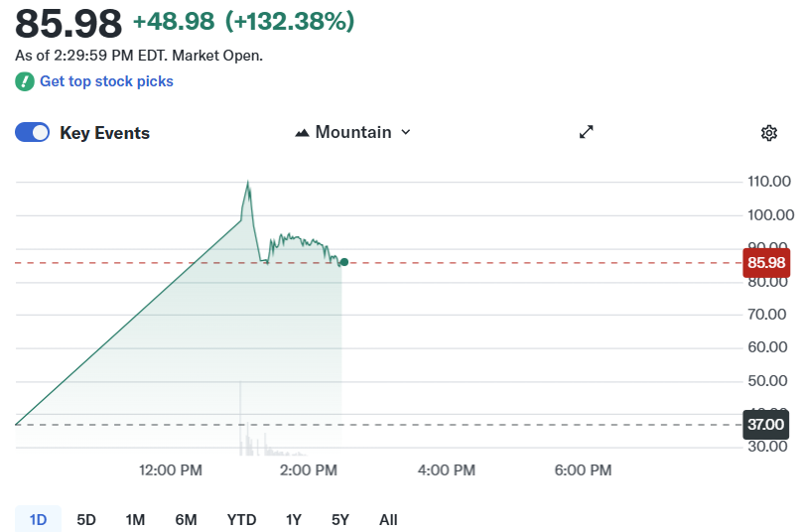Select the 1D time range
This screenshot has height=532, width=802.
tap(38, 519)
